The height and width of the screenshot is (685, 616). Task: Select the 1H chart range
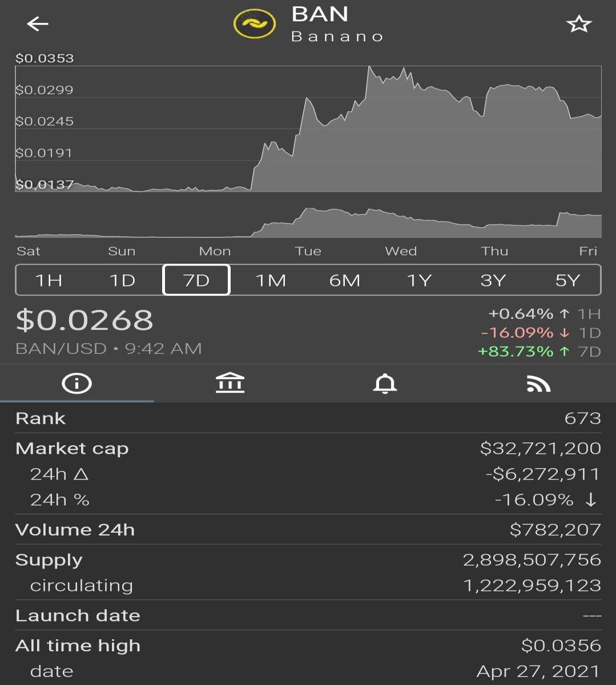coord(49,280)
